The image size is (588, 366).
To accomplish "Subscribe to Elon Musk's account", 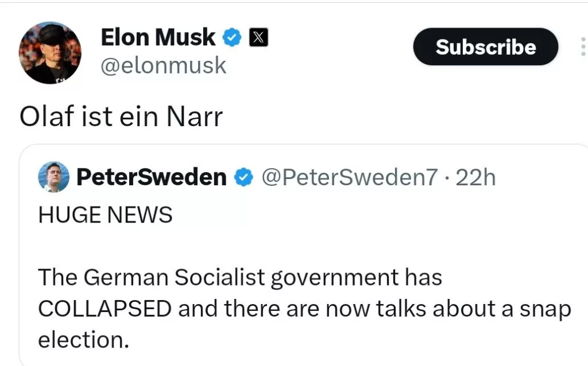I will pos(486,47).
